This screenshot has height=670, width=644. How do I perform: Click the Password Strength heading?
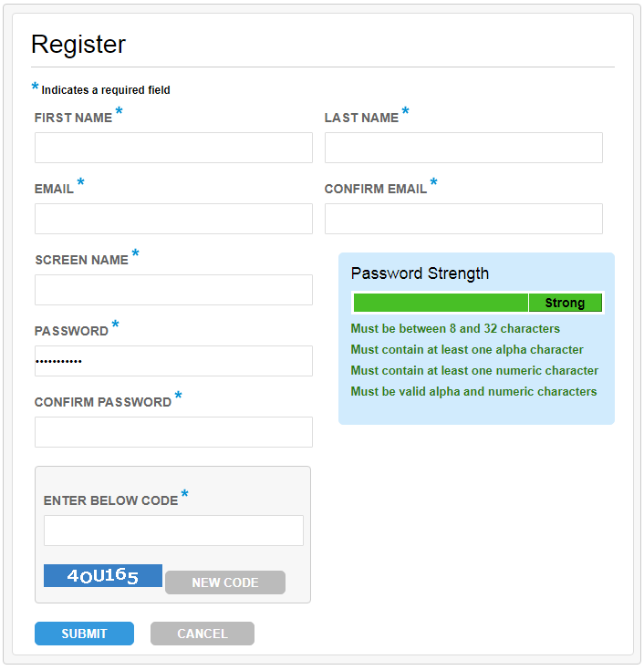pos(420,273)
